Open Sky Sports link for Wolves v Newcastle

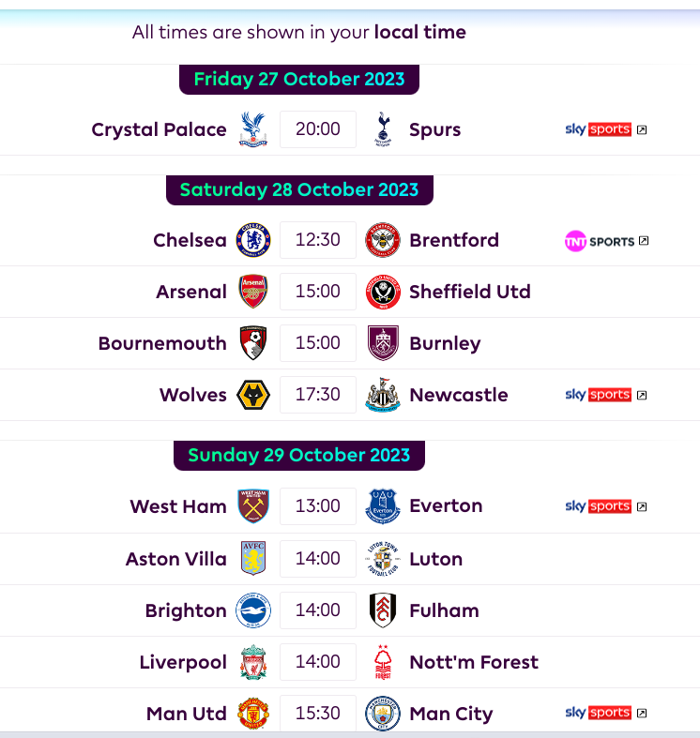pos(606,395)
